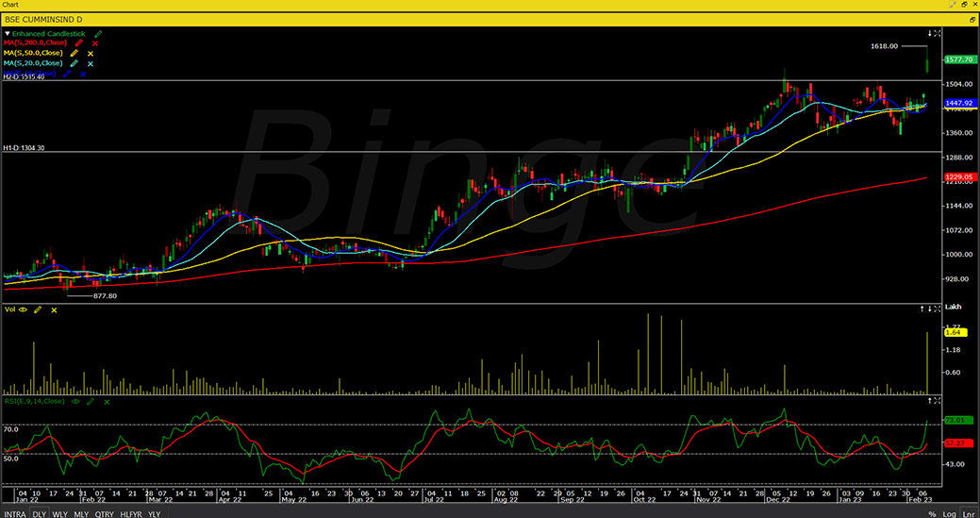The width and height of the screenshot is (980, 518).
Task: Toggle Vol indicator visibility eye
Action: 24,309
